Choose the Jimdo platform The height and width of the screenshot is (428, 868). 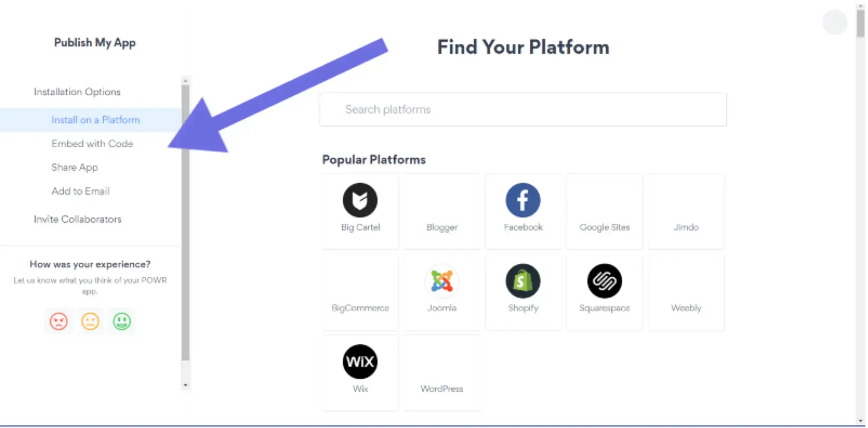coord(686,211)
